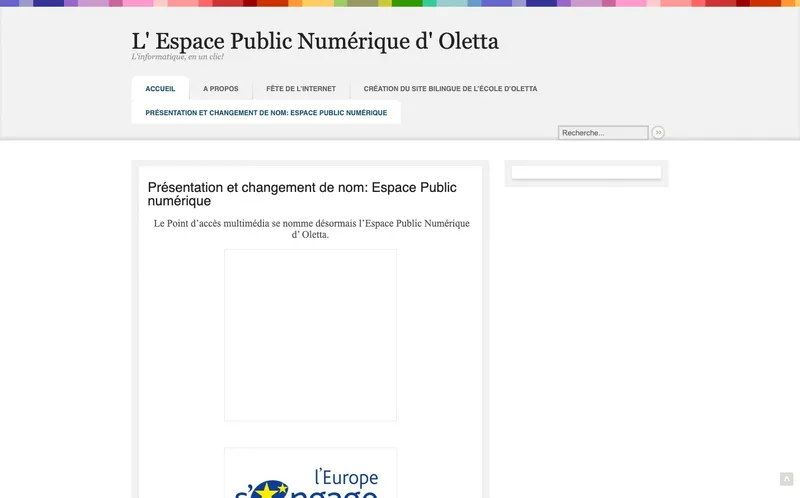Open the Fête de l'Internet menu item
The image size is (800, 498).
[301, 89]
